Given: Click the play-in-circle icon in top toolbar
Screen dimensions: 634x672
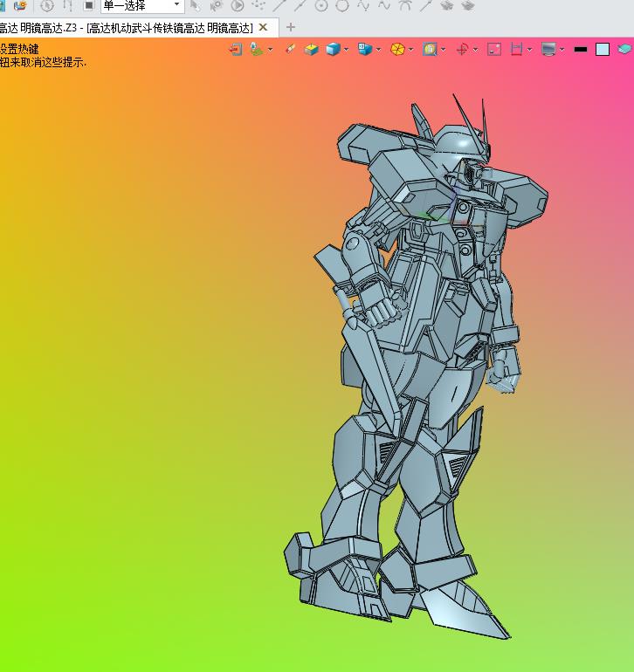Looking at the screenshot, I should [238, 5].
